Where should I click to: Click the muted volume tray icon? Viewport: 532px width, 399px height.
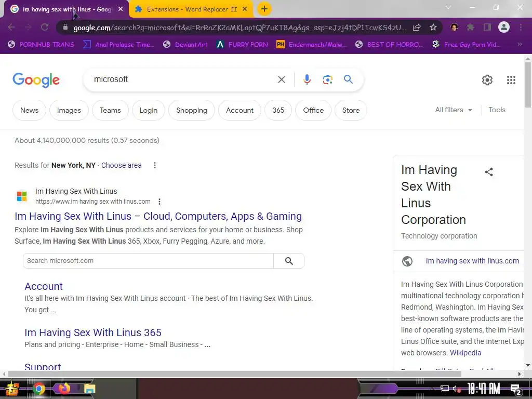pyautogui.click(x=457, y=389)
